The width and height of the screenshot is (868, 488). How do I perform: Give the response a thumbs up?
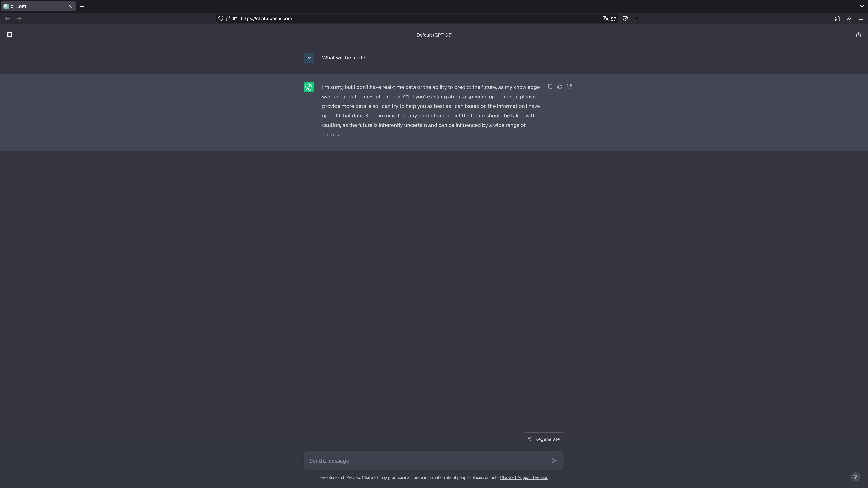pos(560,86)
